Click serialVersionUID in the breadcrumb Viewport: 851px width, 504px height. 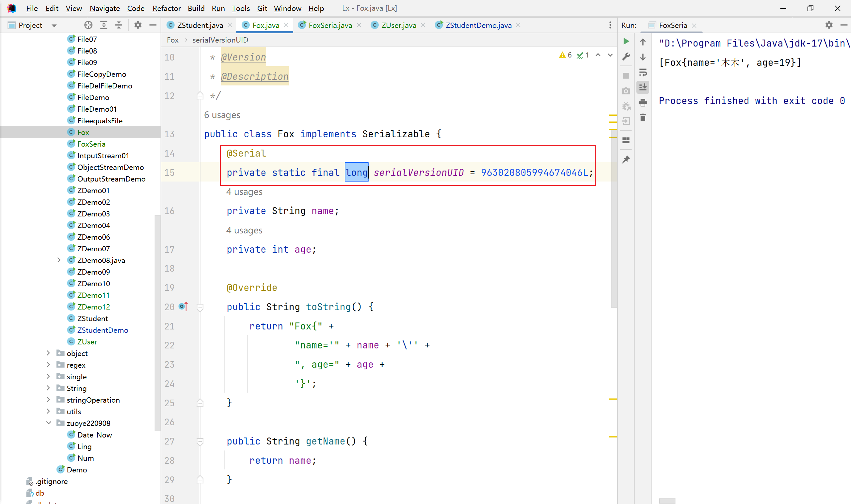[220, 40]
